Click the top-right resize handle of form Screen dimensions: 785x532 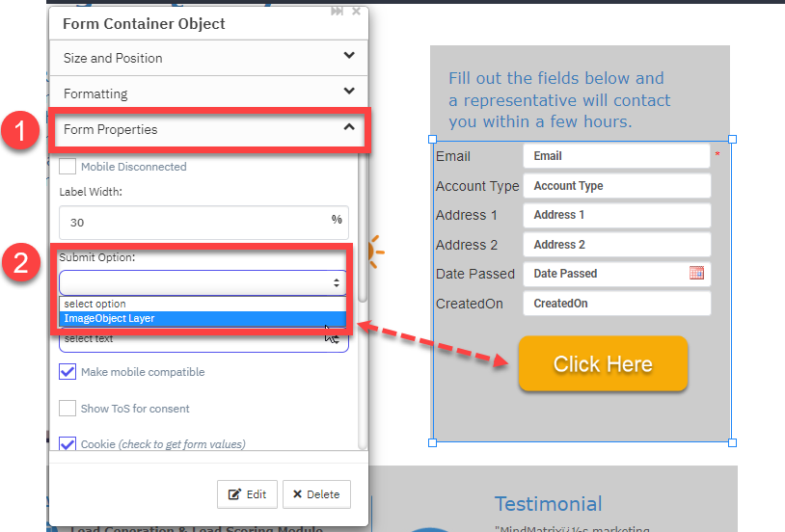click(x=732, y=139)
